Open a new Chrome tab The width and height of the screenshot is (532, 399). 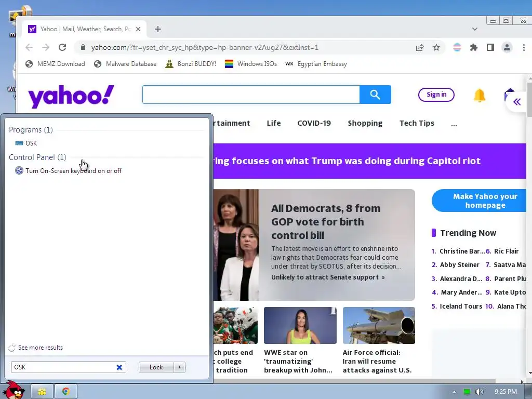coord(158,29)
